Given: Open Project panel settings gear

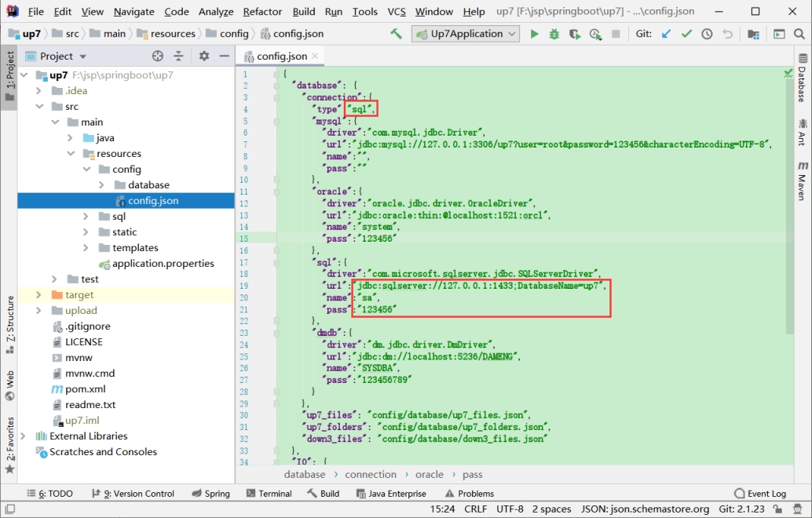Looking at the screenshot, I should point(204,56).
